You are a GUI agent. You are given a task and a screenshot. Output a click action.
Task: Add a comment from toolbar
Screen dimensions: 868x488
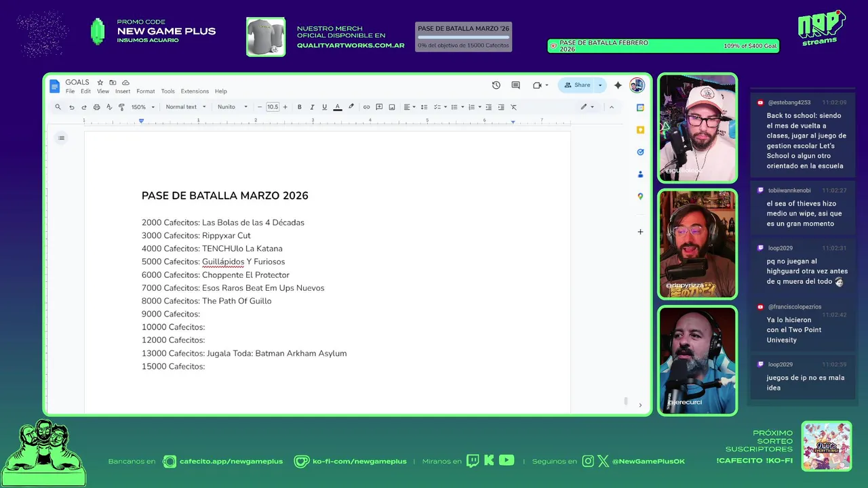click(x=379, y=107)
